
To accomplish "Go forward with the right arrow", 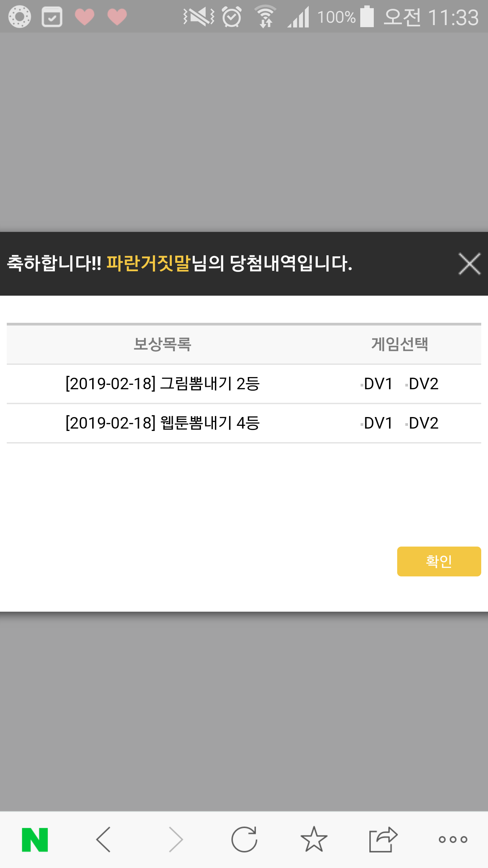I will pyautogui.click(x=176, y=840).
